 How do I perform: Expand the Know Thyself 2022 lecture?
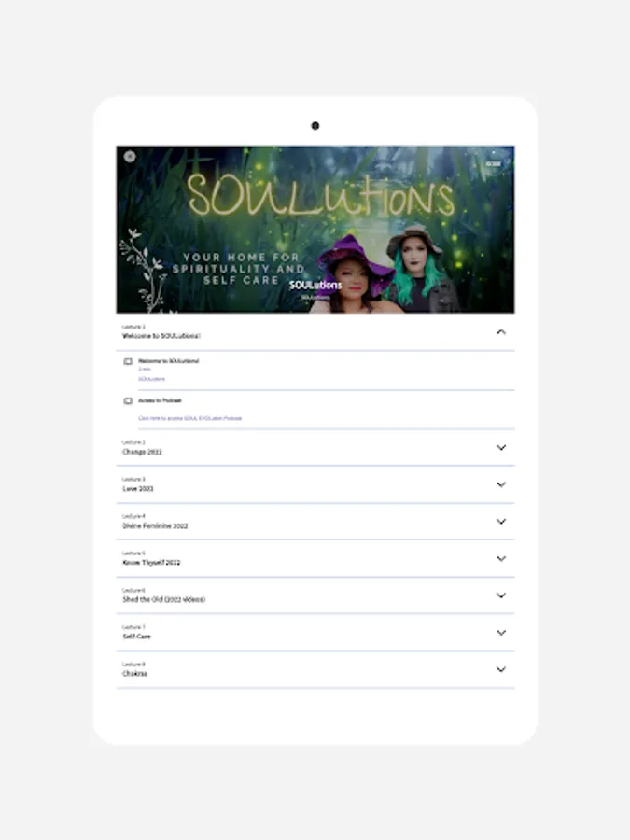[x=501, y=558]
